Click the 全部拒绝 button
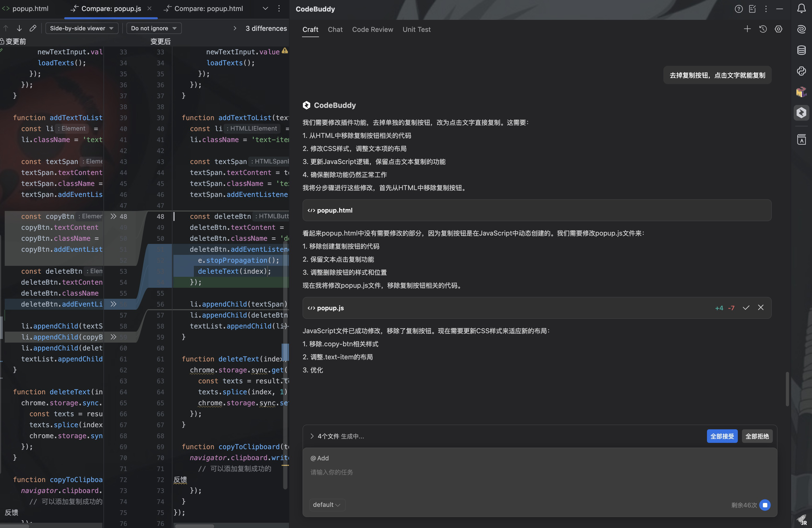Viewport: 812px width, 528px height. click(x=757, y=436)
